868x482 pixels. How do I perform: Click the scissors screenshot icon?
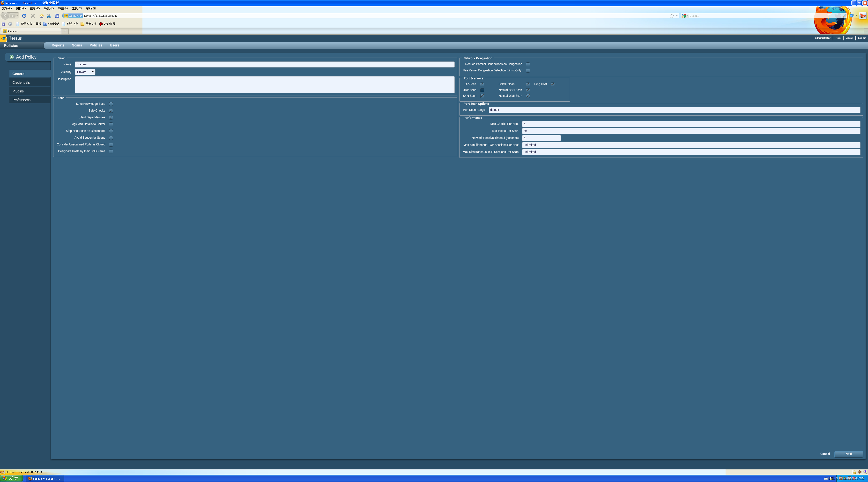tap(49, 16)
